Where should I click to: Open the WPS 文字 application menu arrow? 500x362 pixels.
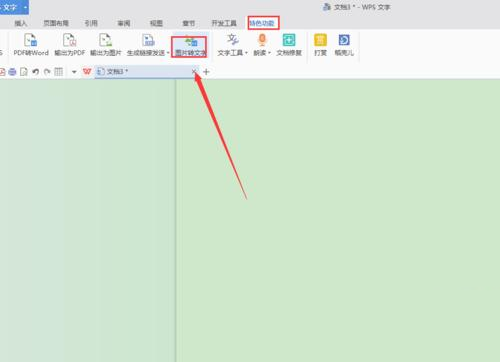tap(25, 7)
